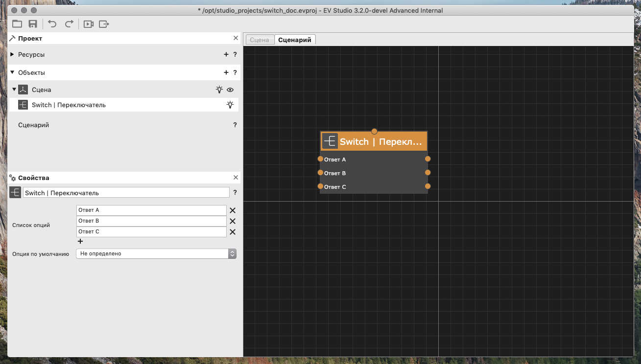
Task: Toggle the lightbulb on Switch | Переключатель row
Action: click(230, 105)
